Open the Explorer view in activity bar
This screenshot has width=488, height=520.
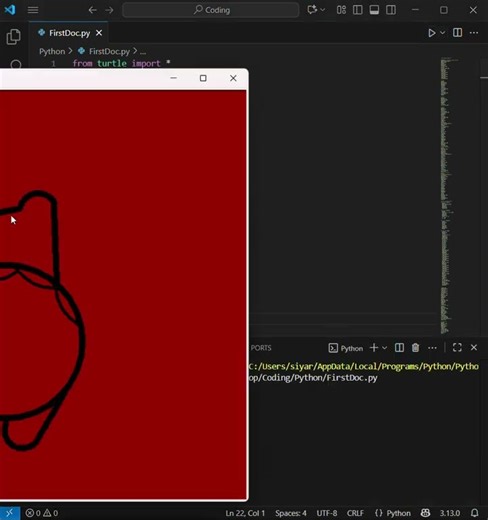point(14,37)
